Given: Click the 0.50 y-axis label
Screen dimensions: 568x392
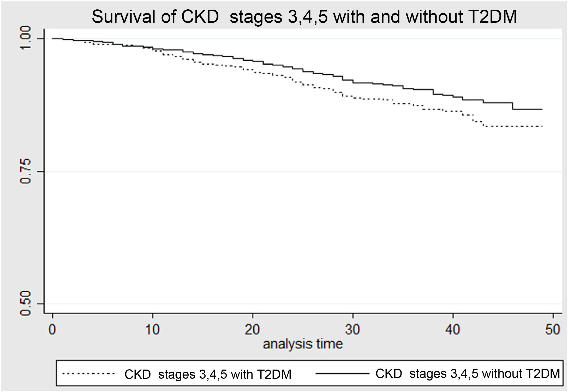Looking at the screenshot, I should click(26, 304).
